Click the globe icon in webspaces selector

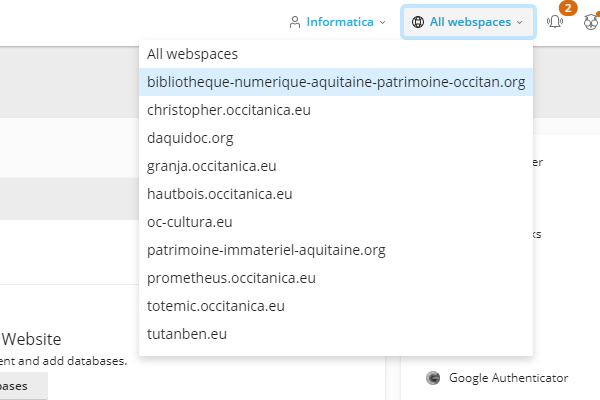tap(418, 22)
